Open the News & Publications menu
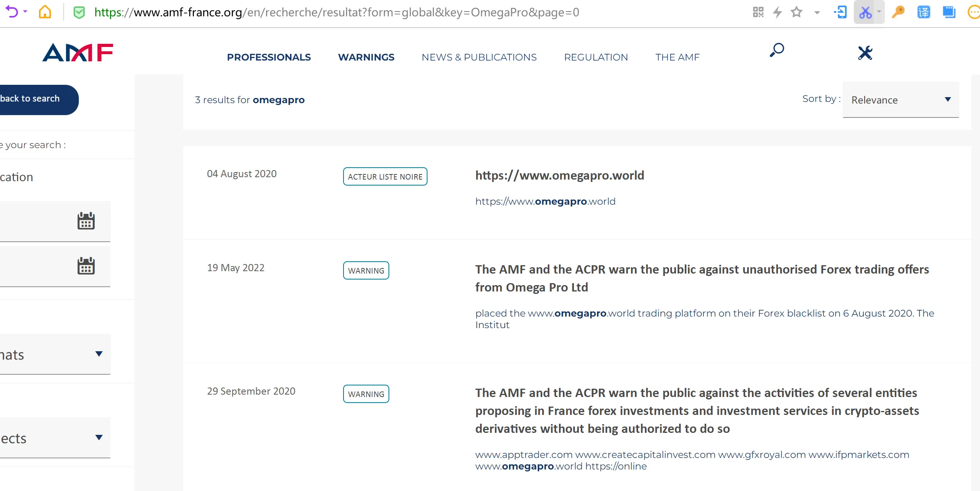The image size is (980, 491). tap(479, 57)
